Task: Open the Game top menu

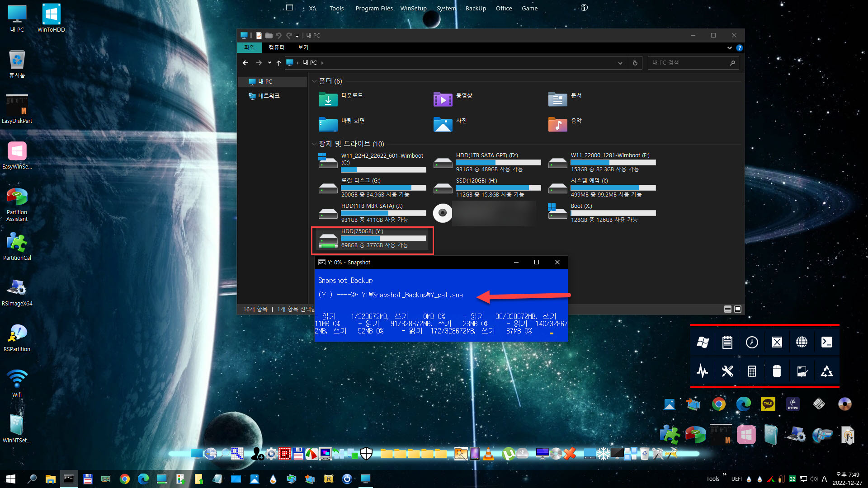Action: tap(529, 8)
